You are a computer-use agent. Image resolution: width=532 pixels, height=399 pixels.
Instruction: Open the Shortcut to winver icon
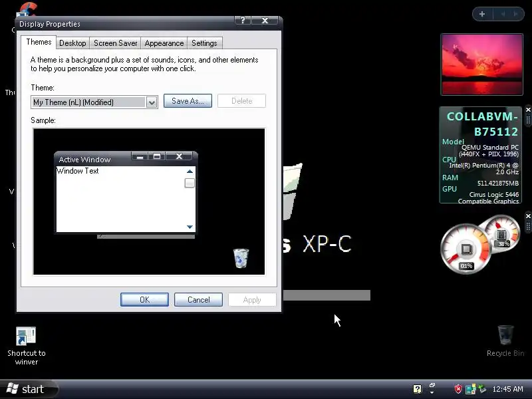tap(26, 345)
